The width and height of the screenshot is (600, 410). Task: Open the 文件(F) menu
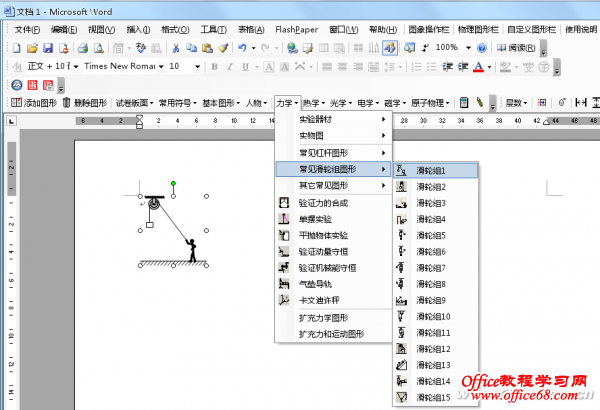27,29
